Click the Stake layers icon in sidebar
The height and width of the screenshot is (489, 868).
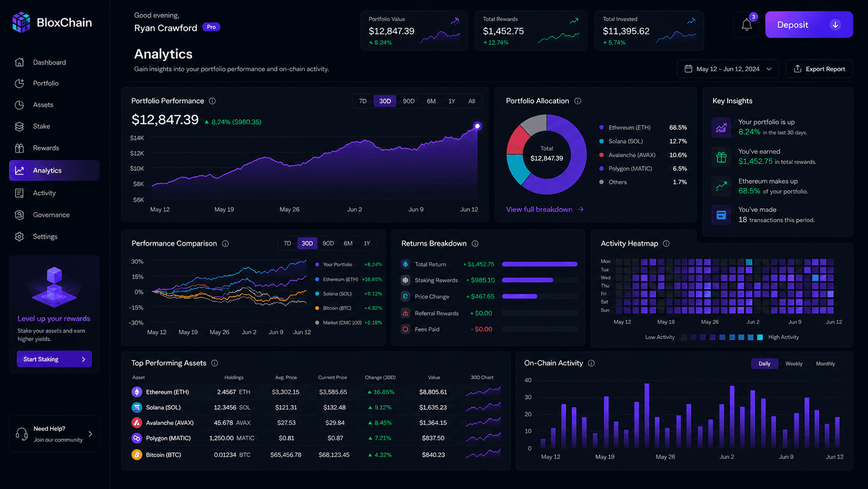pos(19,126)
